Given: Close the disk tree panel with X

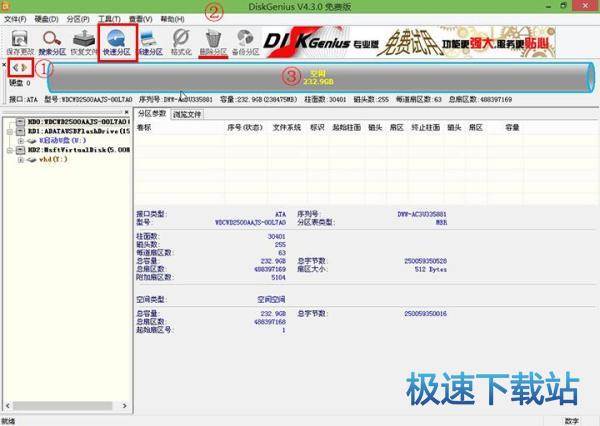Looking at the screenshot, I should 127,112.
